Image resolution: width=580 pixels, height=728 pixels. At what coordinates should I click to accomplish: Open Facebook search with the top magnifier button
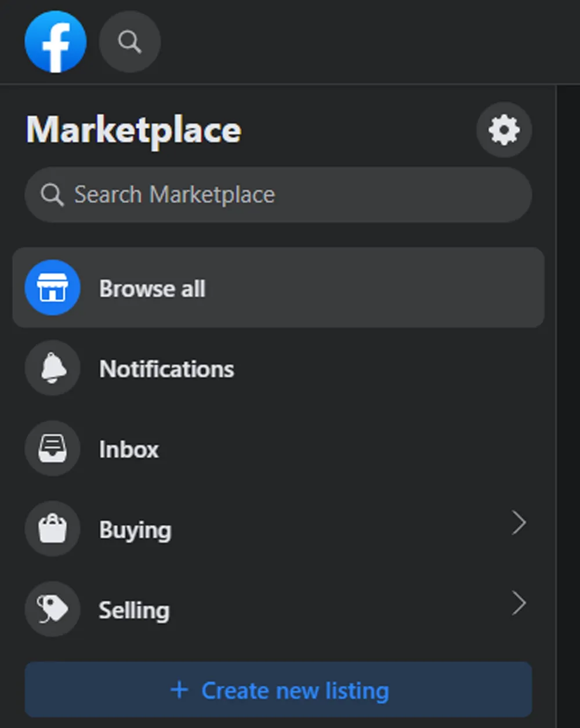point(130,42)
